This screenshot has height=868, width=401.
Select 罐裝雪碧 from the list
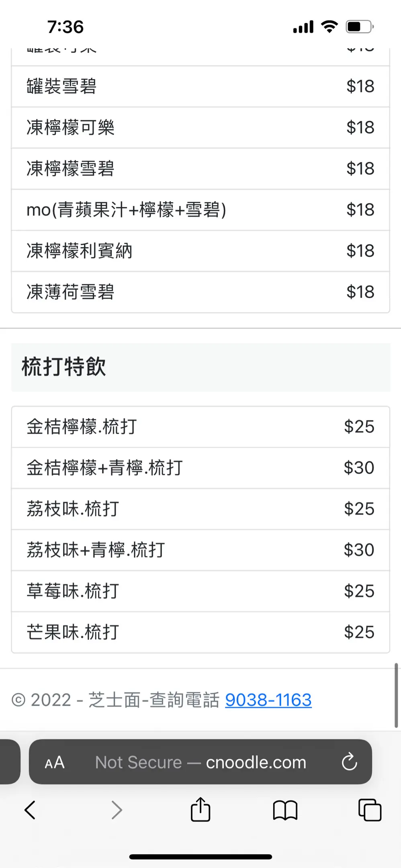200,86
